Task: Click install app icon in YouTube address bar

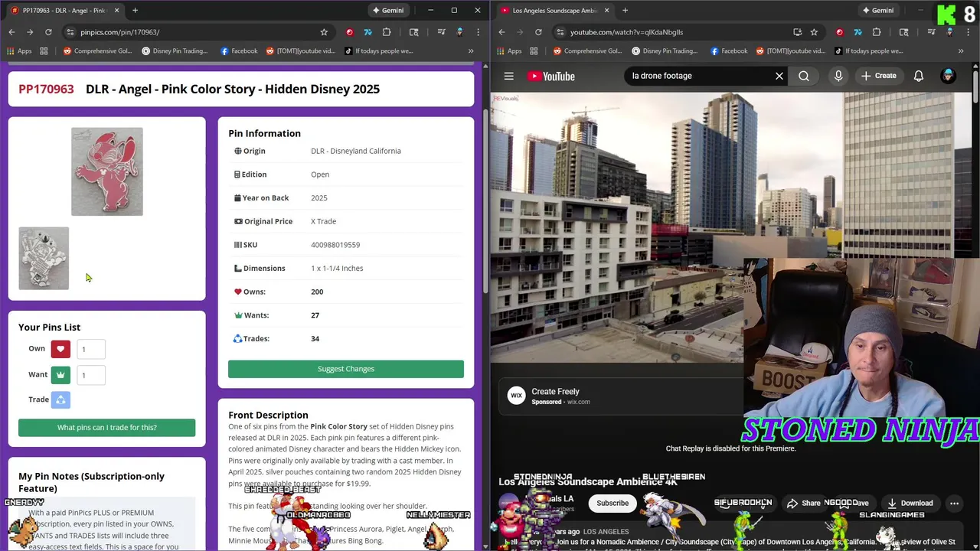Action: click(798, 32)
